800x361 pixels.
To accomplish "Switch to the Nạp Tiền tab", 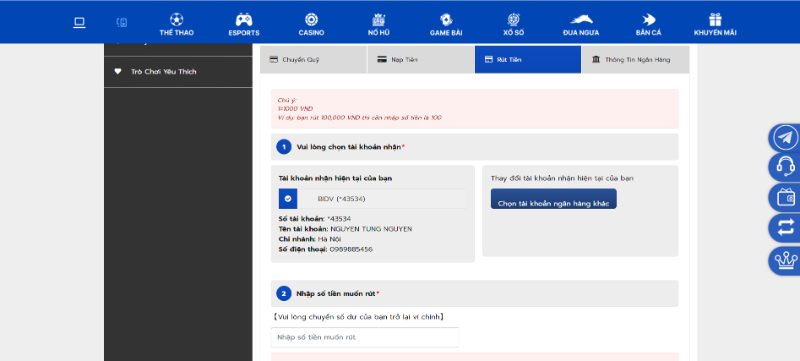I will click(420, 60).
